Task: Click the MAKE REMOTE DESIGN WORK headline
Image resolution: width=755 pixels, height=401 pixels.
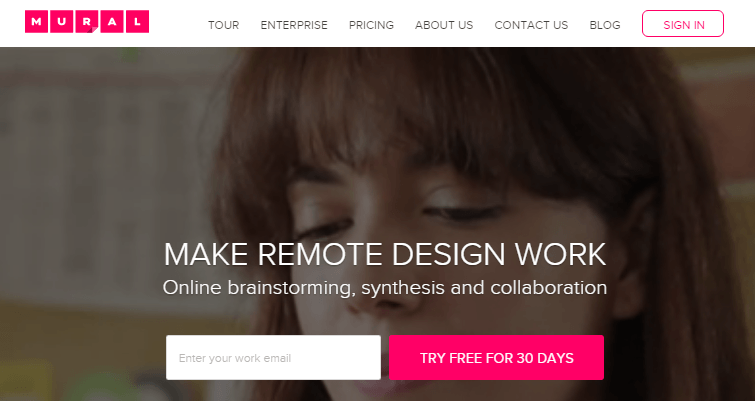Action: pyautogui.click(x=385, y=255)
